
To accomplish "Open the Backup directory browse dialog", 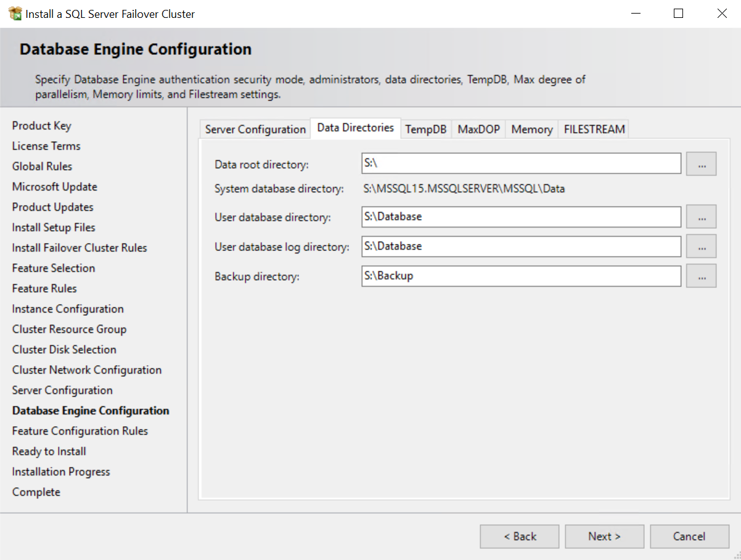I will point(701,276).
